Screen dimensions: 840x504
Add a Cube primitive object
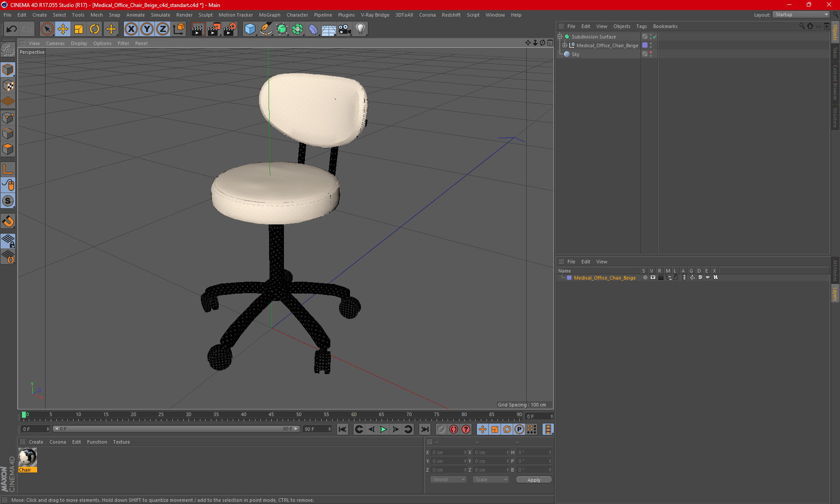coord(250,29)
